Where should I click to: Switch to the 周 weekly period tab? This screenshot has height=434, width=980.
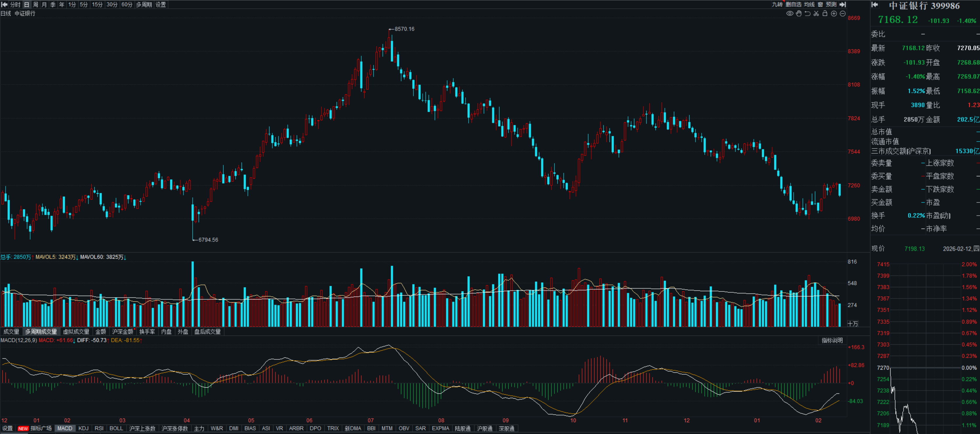[x=35, y=5]
